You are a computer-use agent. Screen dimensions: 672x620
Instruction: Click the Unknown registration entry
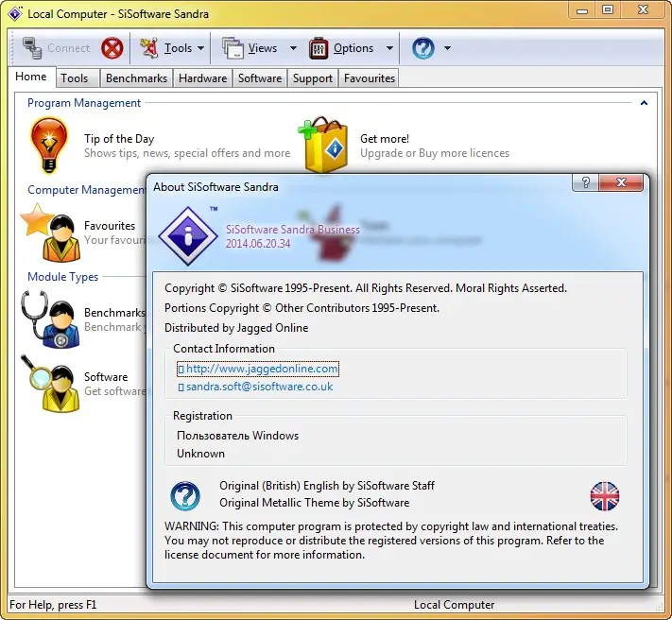(200, 454)
